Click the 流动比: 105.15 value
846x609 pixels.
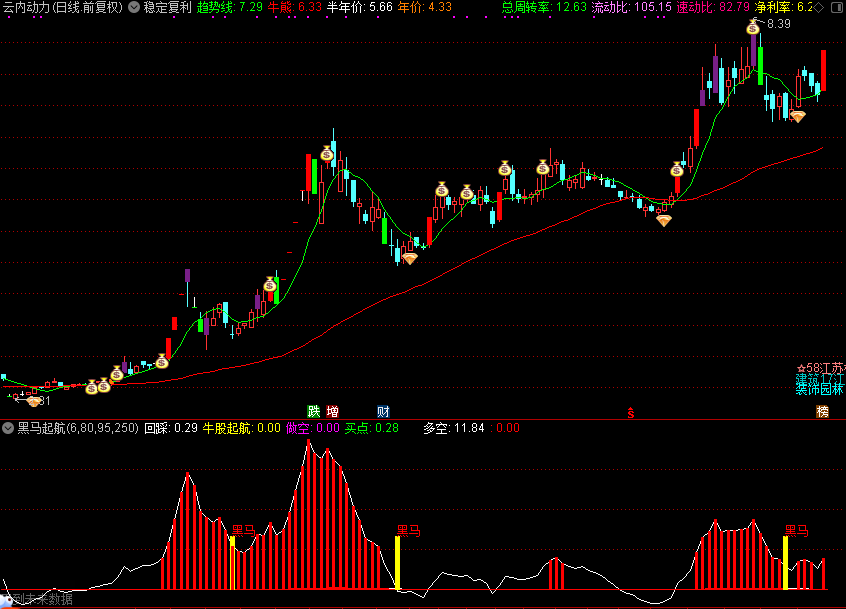(632, 8)
